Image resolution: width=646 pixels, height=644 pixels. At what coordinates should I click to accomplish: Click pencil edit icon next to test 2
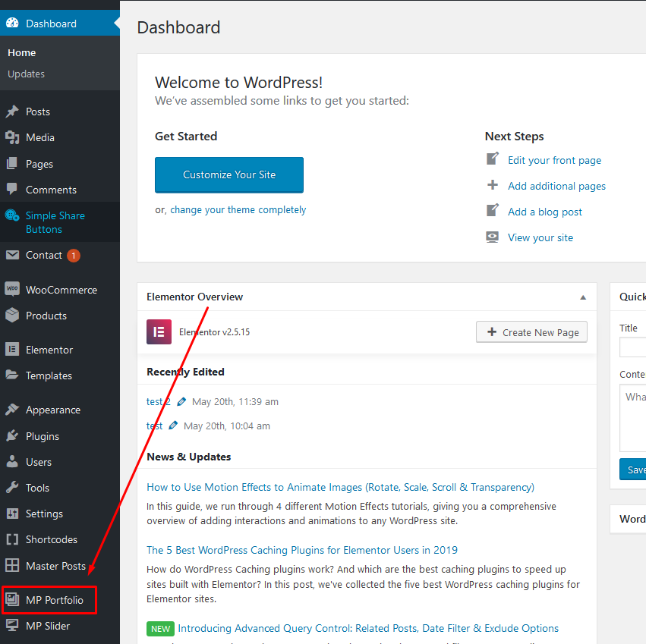[181, 401]
